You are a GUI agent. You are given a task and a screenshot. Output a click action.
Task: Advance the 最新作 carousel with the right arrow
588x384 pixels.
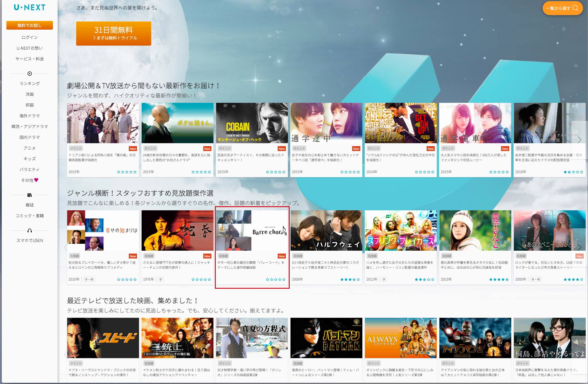579,140
